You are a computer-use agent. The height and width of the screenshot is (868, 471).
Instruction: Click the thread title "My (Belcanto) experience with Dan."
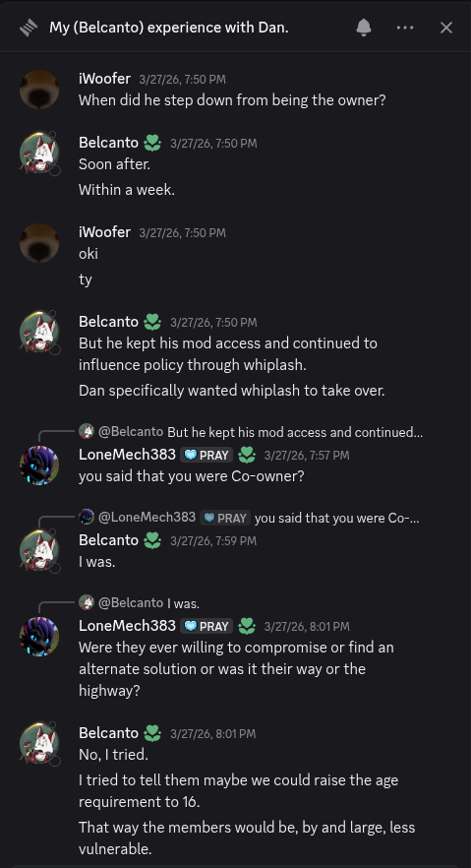tap(169, 28)
